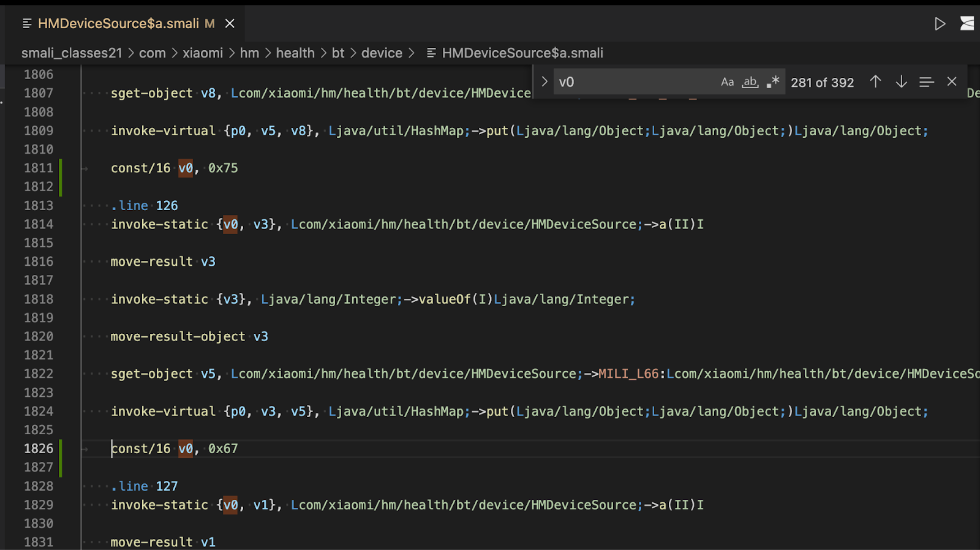Click 'move-result v1' on line 1831
Viewport: 980px width, 550px height.
[x=163, y=542]
